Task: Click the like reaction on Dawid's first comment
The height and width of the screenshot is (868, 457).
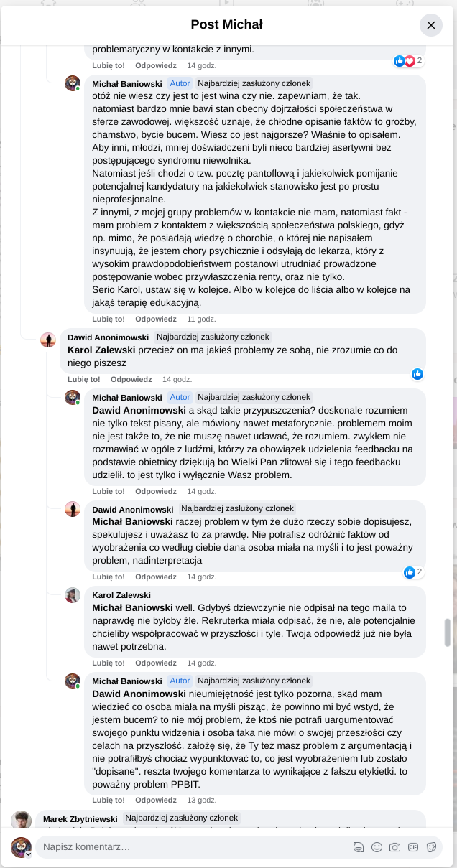Action: (x=417, y=374)
